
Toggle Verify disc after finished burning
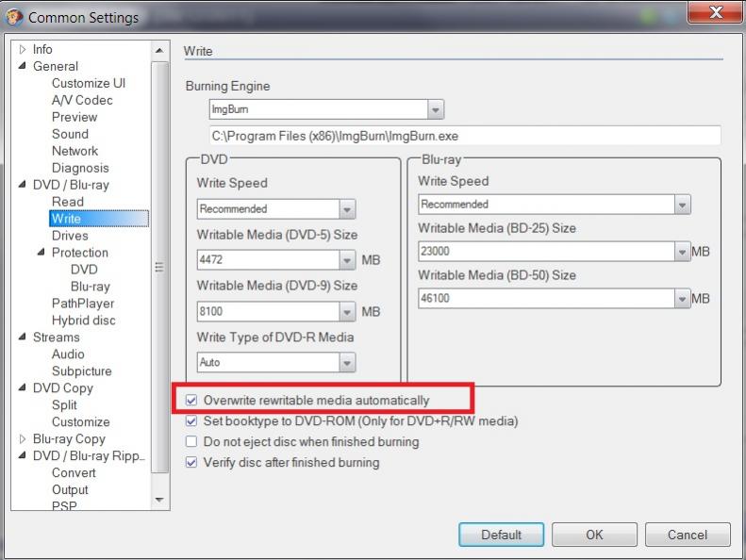(191, 462)
